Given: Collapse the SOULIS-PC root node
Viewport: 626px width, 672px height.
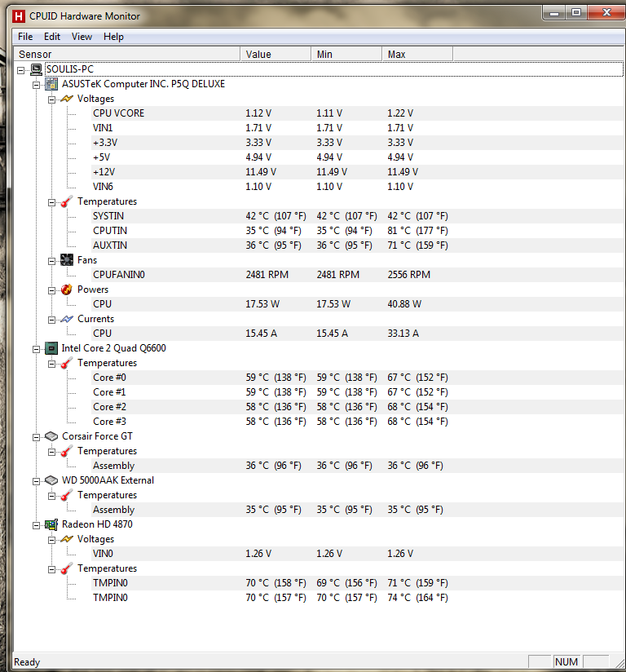Looking at the screenshot, I should (20, 70).
